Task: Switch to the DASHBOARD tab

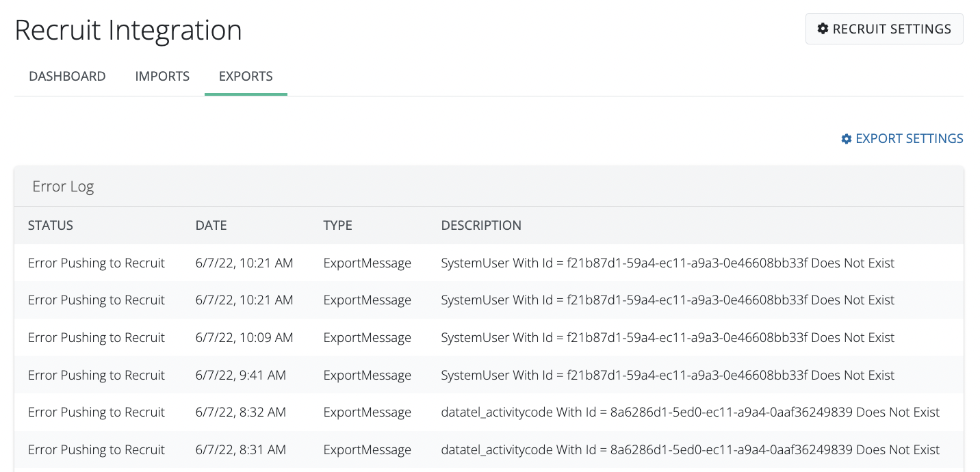Action: tap(67, 76)
